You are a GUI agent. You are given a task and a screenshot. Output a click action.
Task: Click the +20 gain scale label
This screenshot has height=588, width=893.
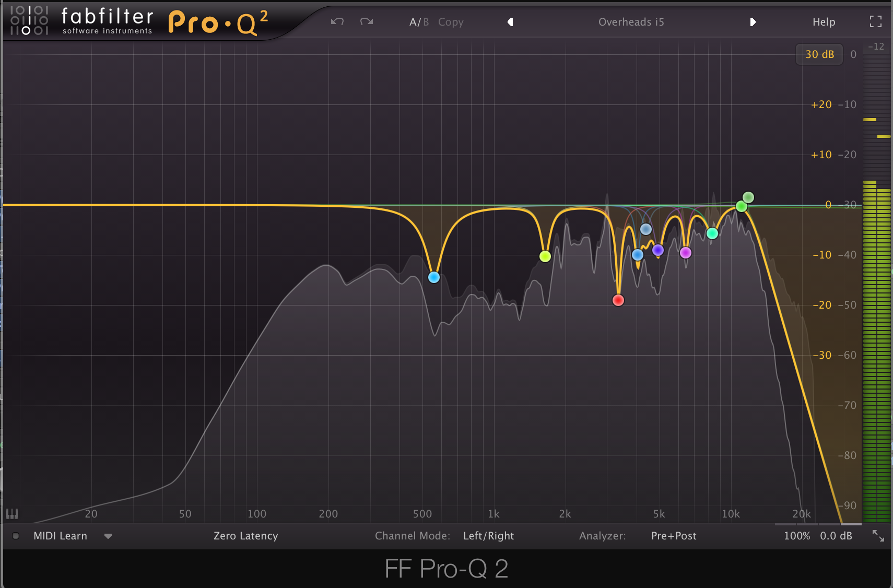[x=821, y=104]
